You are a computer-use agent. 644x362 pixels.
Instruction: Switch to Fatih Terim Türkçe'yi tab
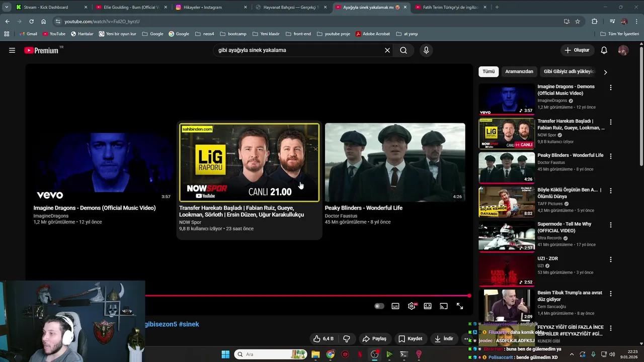pos(451,7)
